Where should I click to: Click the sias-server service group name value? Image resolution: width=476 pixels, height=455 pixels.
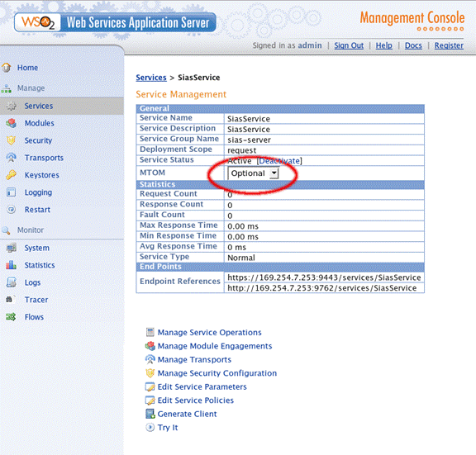point(250,140)
